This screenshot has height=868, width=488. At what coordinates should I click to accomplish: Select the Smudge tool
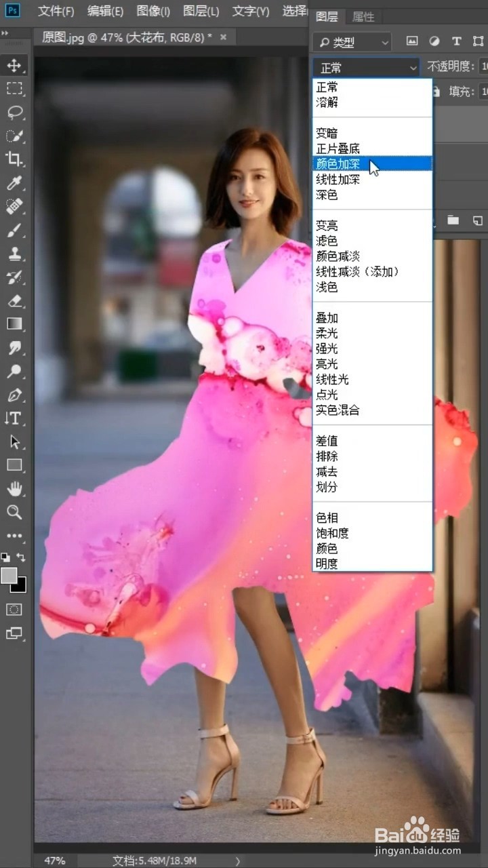point(14,348)
